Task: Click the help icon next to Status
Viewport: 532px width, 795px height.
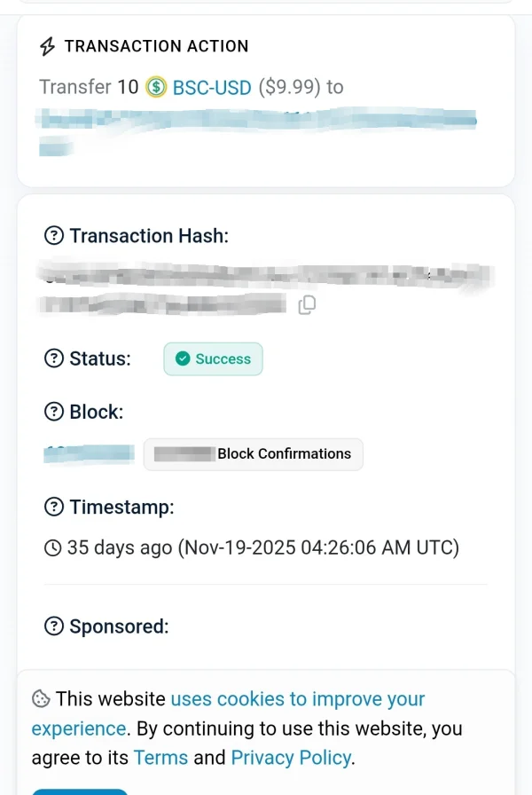Action: point(54,358)
